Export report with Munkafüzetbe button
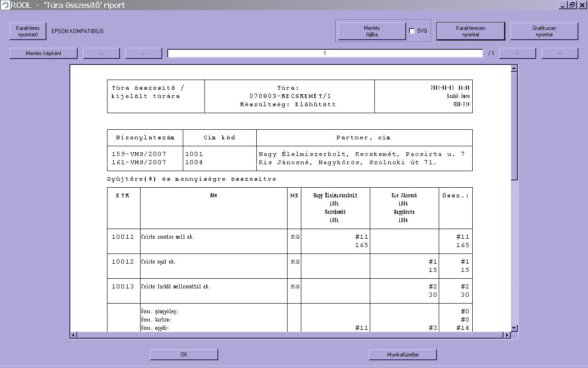 [402, 355]
